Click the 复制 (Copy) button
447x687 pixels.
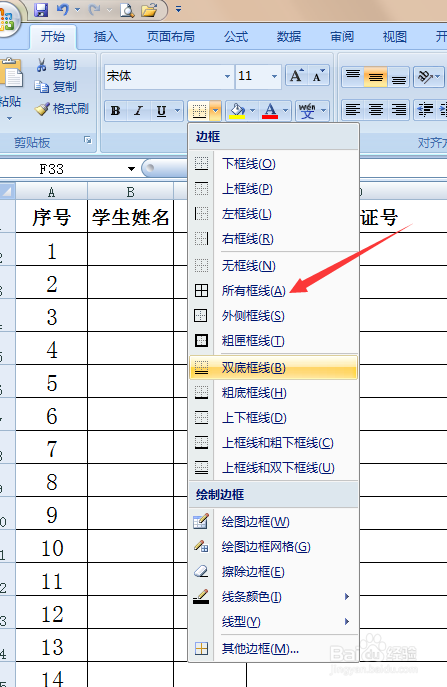56,87
